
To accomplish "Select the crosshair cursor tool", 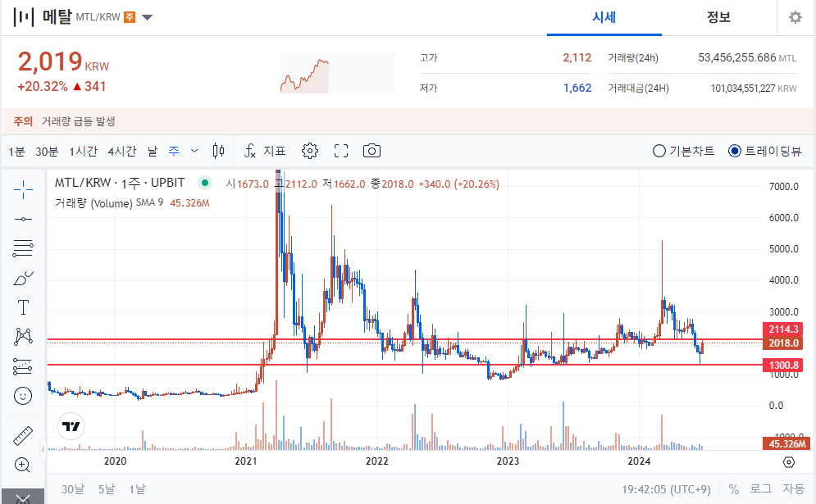I will click(x=23, y=188).
